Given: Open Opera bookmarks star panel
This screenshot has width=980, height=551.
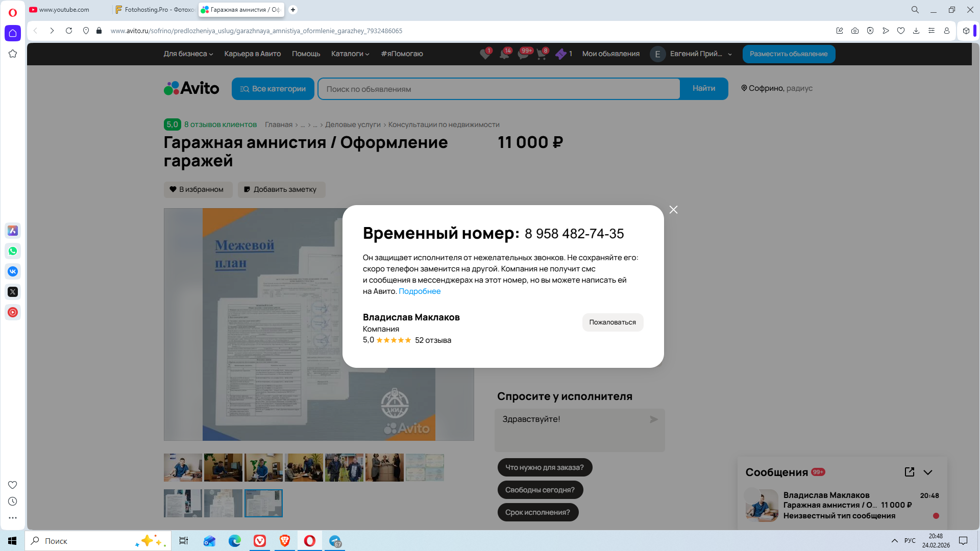Looking at the screenshot, I should click(x=13, y=54).
